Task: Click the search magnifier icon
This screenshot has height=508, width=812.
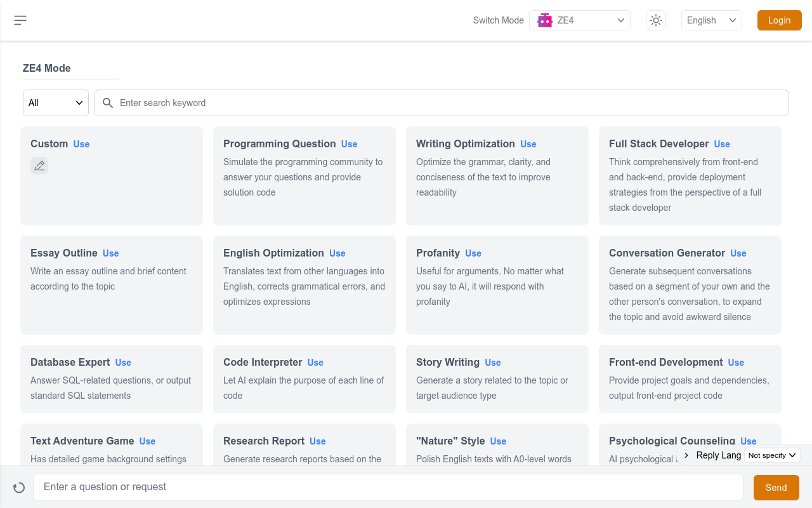Action: click(108, 103)
